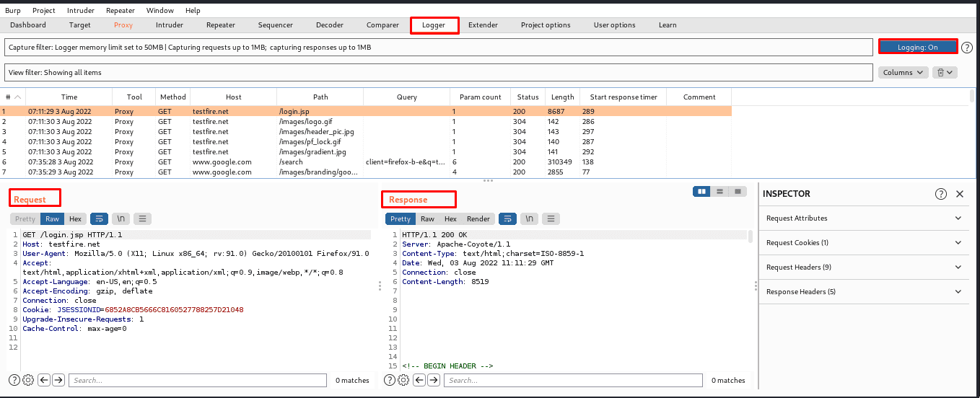The height and width of the screenshot is (398, 980).
Task: Select stacked vertical layout icon
Action: tap(719, 191)
